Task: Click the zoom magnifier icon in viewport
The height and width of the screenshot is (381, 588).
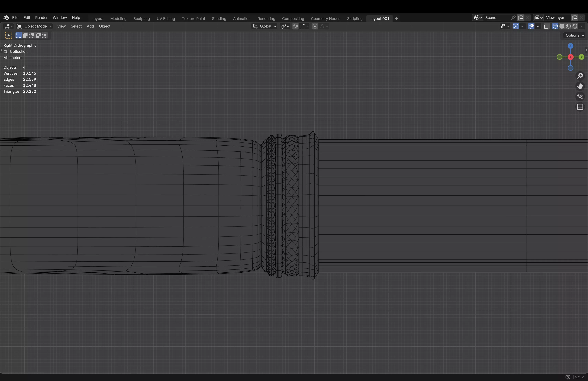Action: [580, 76]
